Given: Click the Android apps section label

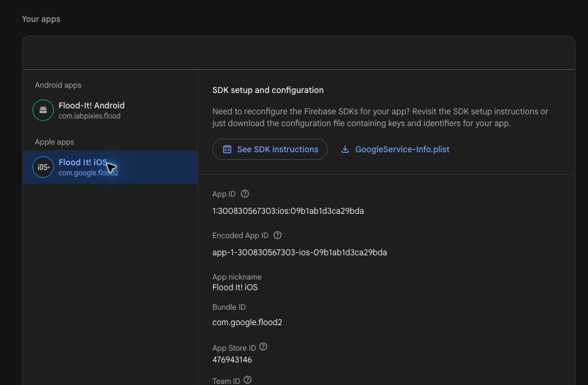Looking at the screenshot, I should coord(58,85).
